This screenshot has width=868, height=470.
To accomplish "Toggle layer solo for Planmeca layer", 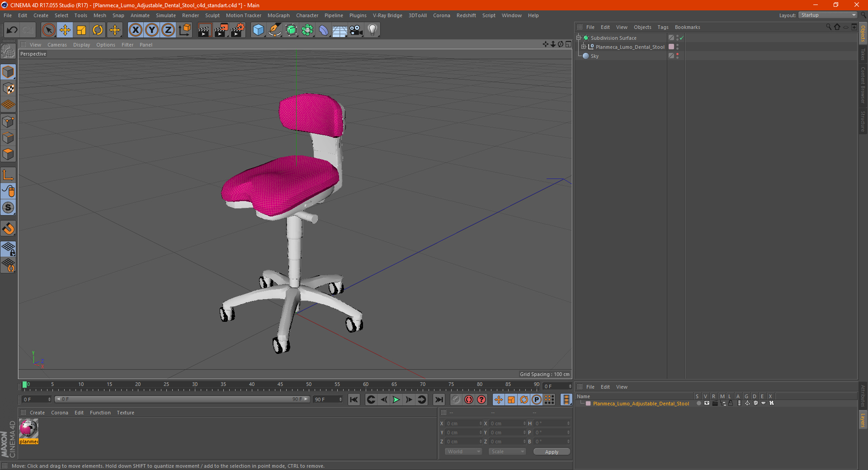I will pyautogui.click(x=699, y=403).
